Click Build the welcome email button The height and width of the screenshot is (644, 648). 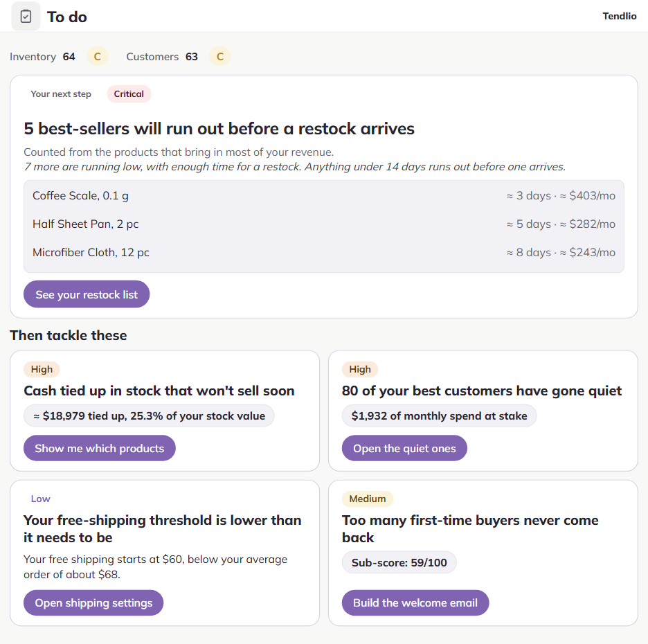[415, 602]
